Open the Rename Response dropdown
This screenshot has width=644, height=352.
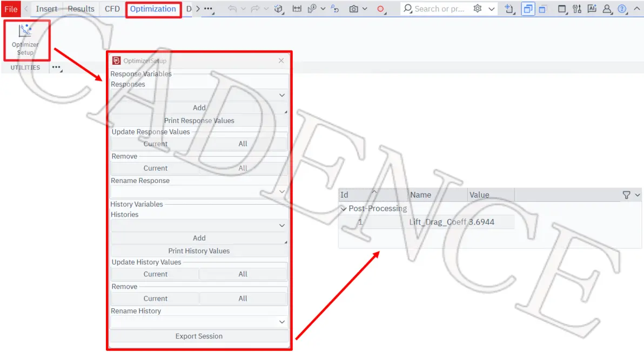pos(199,192)
